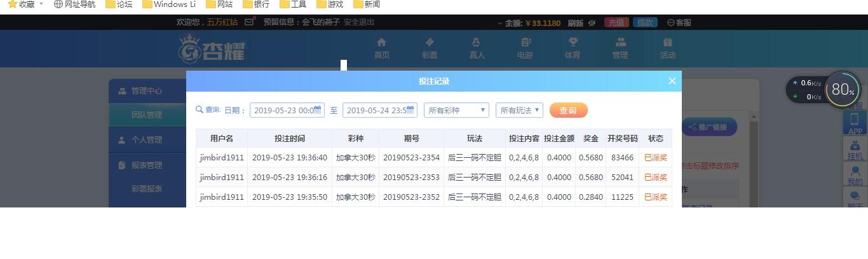Expand the 收藏 dropdown arrow
This screenshot has height=259, width=868.
pyautogui.click(x=41, y=4)
